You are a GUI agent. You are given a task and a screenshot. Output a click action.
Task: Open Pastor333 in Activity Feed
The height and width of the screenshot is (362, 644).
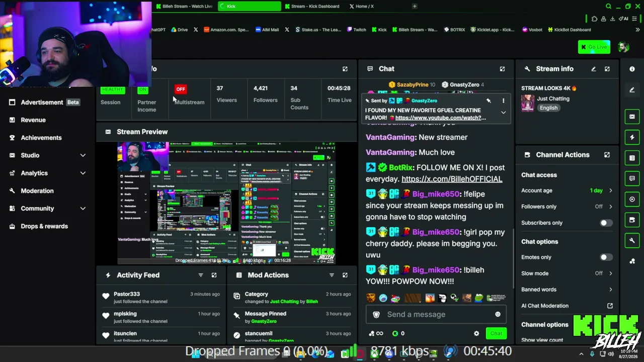(x=127, y=294)
